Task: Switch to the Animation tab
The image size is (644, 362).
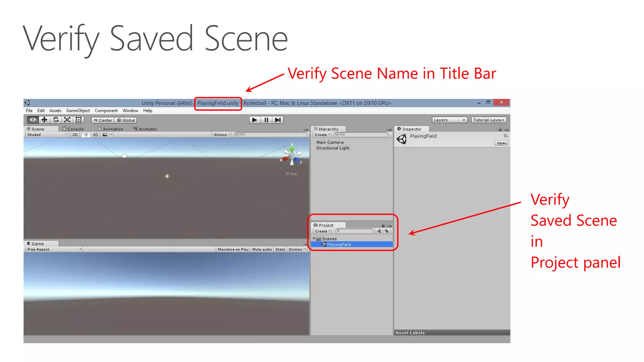Action: pos(110,129)
